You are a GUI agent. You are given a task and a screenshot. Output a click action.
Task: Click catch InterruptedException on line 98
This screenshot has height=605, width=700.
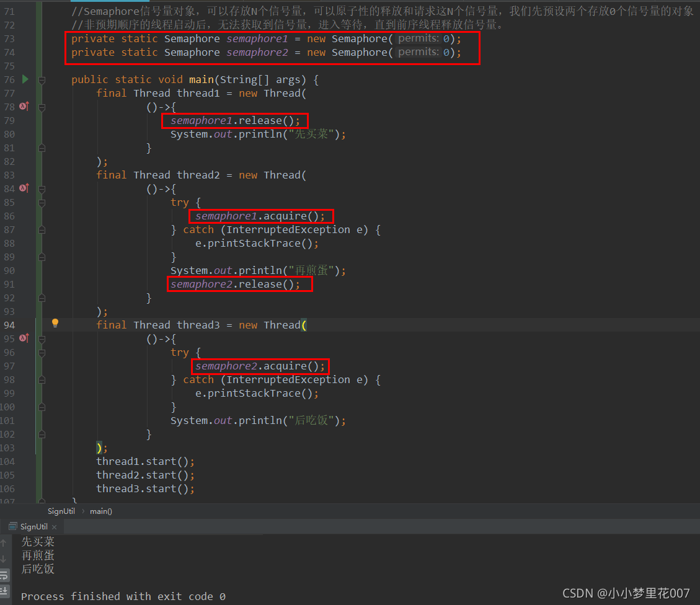coord(281,380)
